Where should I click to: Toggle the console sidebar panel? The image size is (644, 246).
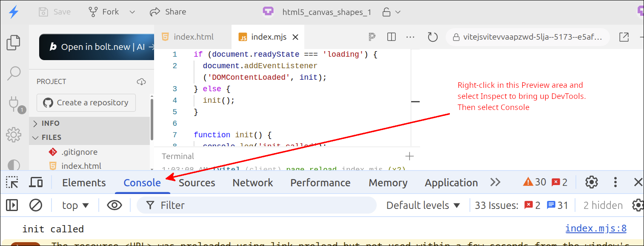(x=12, y=205)
